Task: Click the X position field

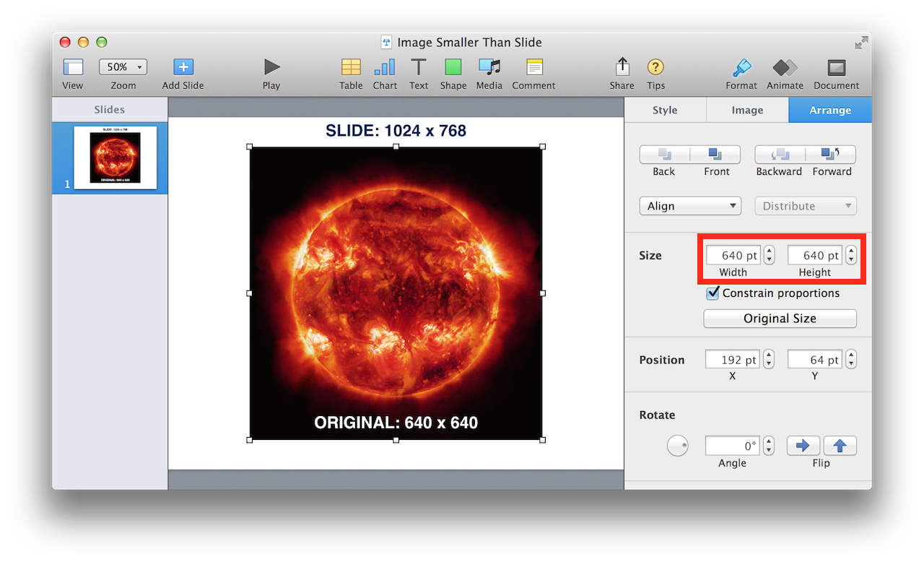Action: (733, 360)
